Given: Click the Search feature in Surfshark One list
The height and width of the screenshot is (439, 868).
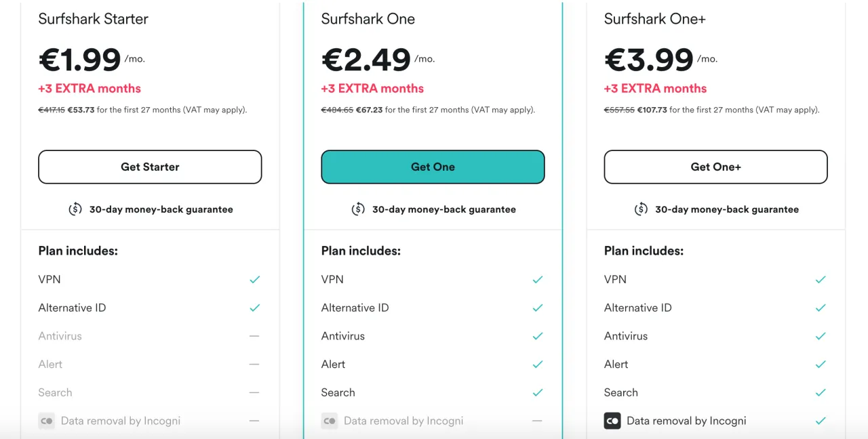Looking at the screenshot, I should [338, 392].
